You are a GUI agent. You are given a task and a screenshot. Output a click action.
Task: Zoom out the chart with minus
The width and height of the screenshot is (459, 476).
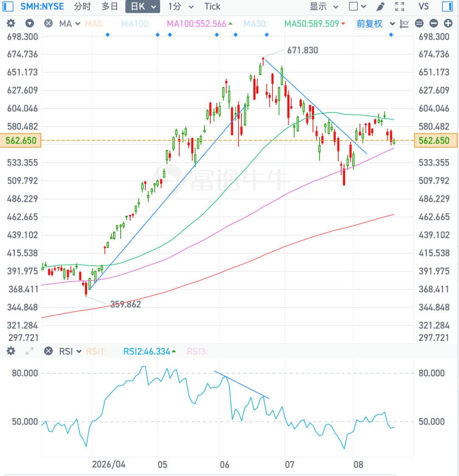433,23
